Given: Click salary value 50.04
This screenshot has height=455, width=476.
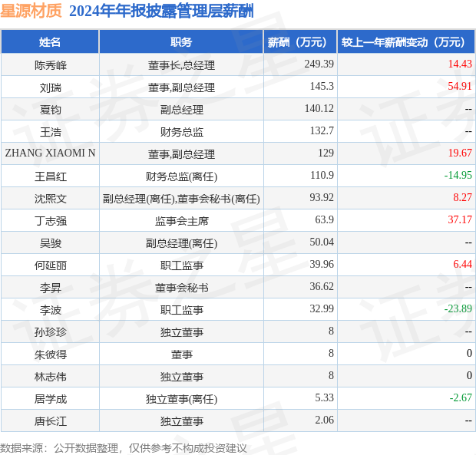Looking at the screenshot, I should (x=322, y=242).
